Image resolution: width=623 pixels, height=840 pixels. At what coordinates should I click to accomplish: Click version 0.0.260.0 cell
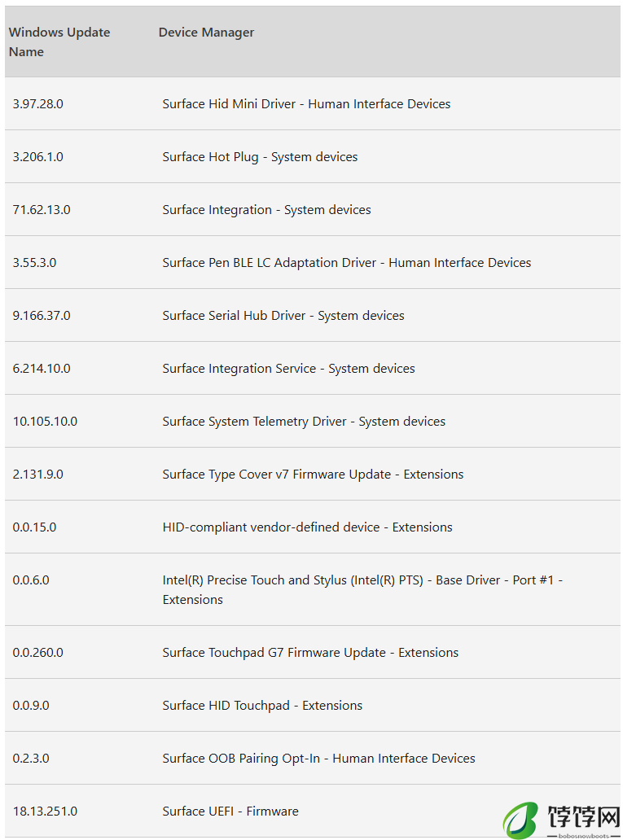tap(38, 653)
